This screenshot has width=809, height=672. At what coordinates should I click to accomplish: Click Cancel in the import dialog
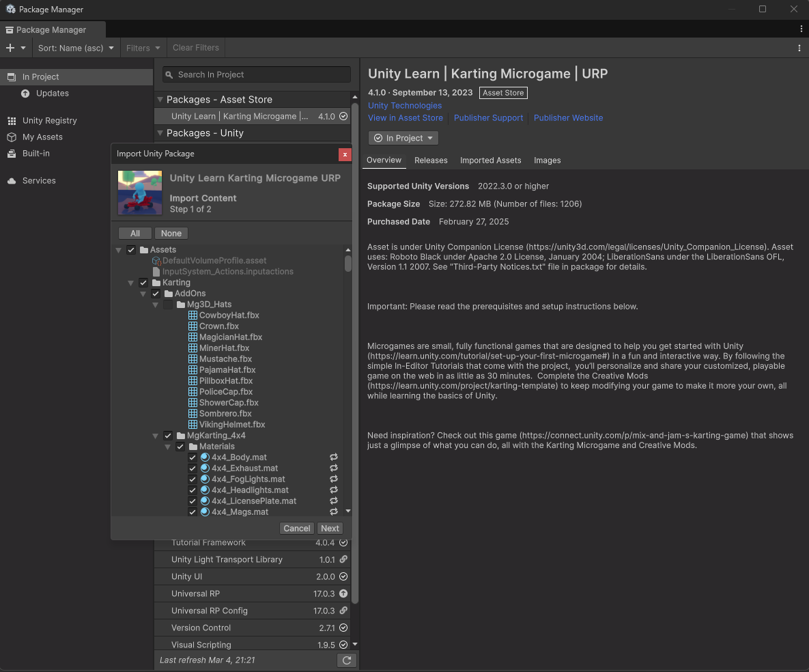[x=297, y=529]
